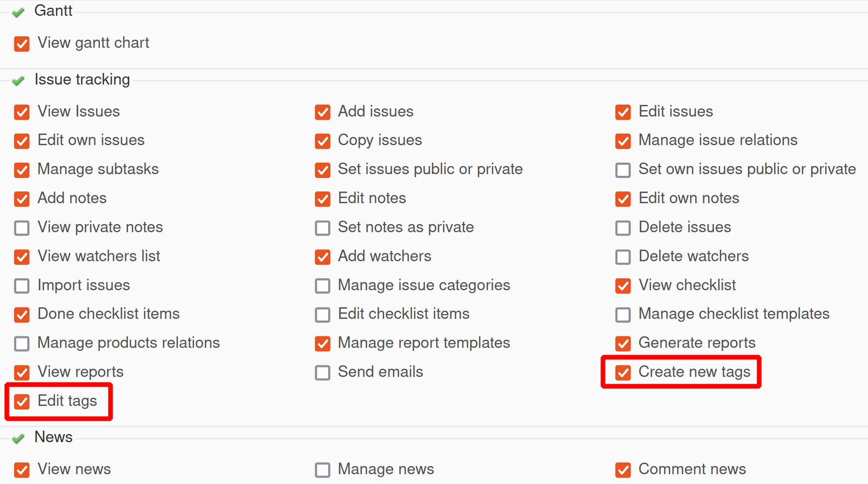The height and width of the screenshot is (484, 868).
Task: Enable the Import issues permission
Action: click(22, 286)
